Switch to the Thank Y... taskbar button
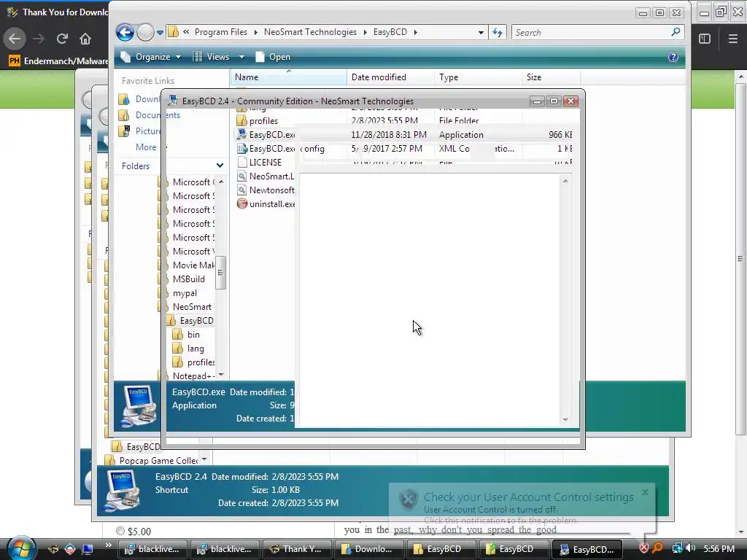The height and width of the screenshot is (560, 747). coord(296,549)
